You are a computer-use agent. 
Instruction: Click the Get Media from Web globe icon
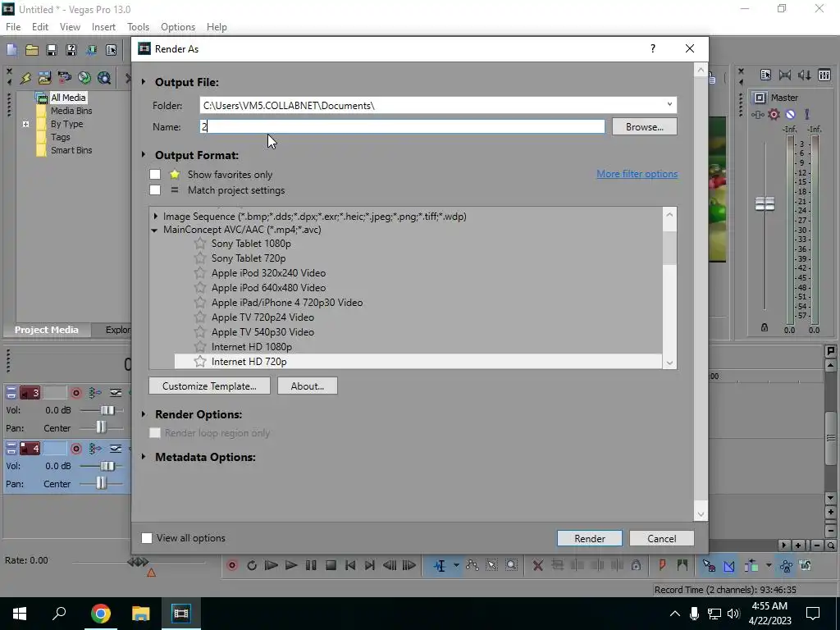coord(104,78)
